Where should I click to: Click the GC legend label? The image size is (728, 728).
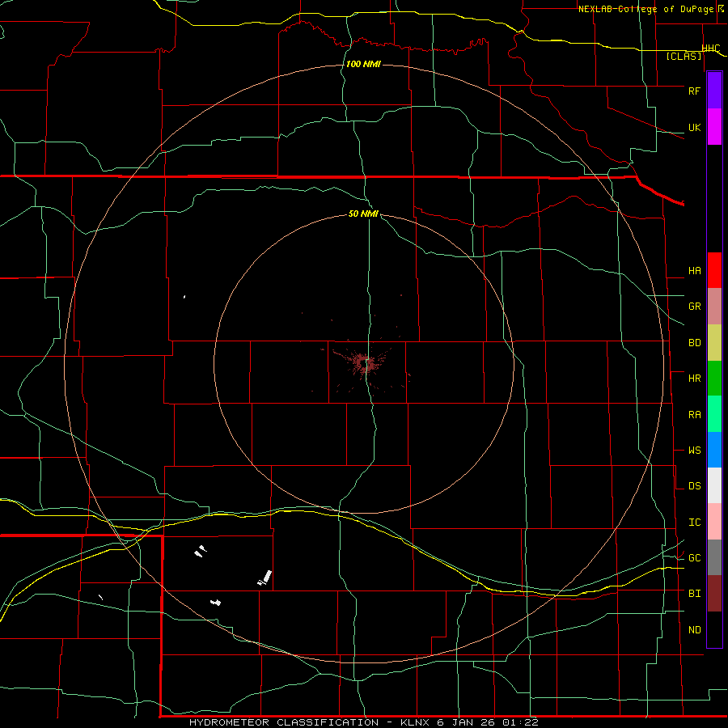pos(694,558)
